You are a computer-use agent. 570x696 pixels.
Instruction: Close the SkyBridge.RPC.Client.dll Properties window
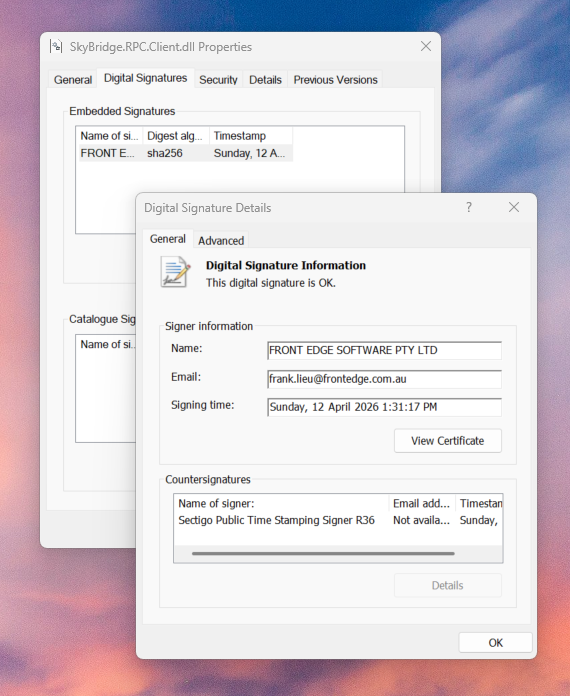426,46
